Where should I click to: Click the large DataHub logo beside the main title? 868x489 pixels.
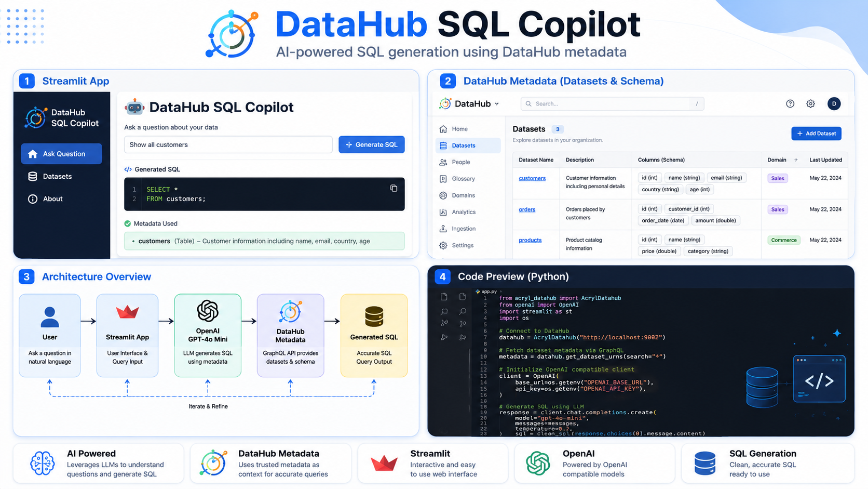[x=232, y=34]
